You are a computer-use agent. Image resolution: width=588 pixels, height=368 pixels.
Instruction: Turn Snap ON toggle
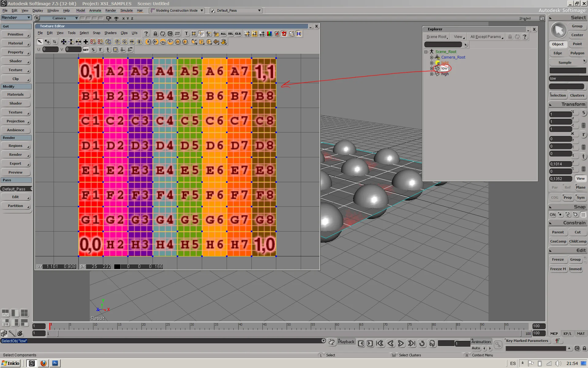(x=552, y=215)
